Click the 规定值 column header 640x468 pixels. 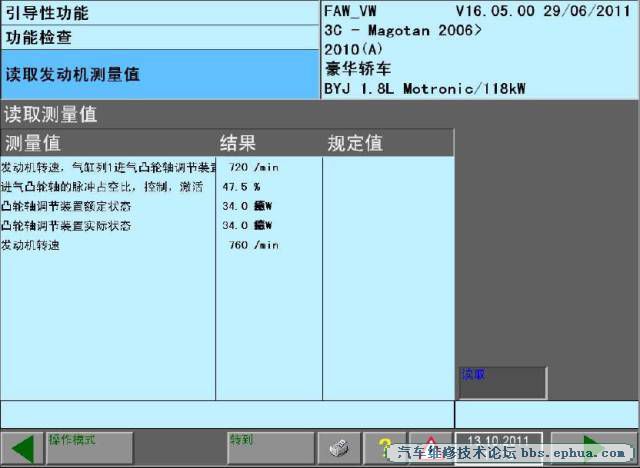tap(388, 143)
